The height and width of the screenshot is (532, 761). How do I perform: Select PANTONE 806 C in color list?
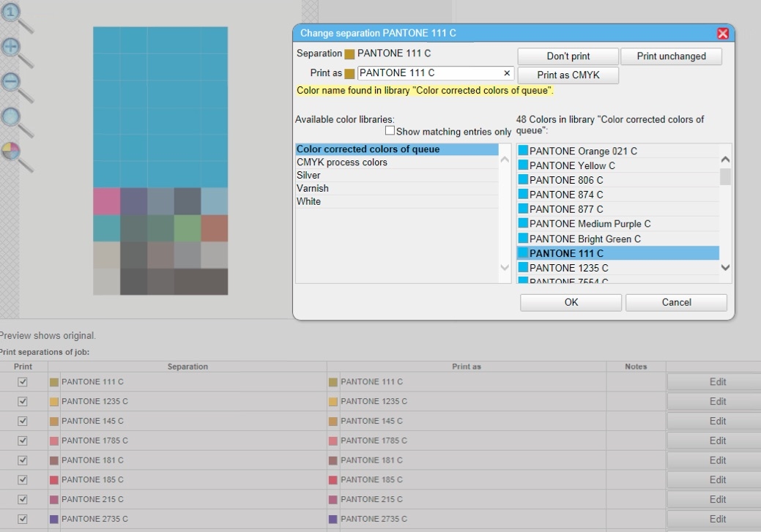point(618,180)
